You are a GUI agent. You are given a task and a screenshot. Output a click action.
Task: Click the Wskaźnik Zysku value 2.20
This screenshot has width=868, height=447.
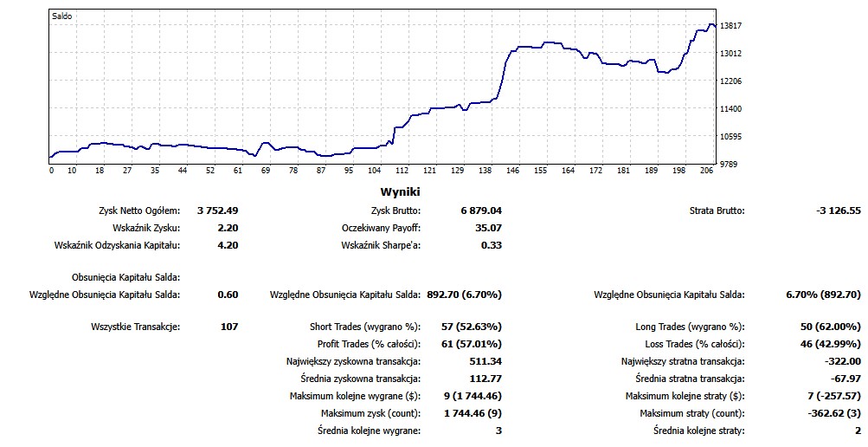(x=228, y=228)
